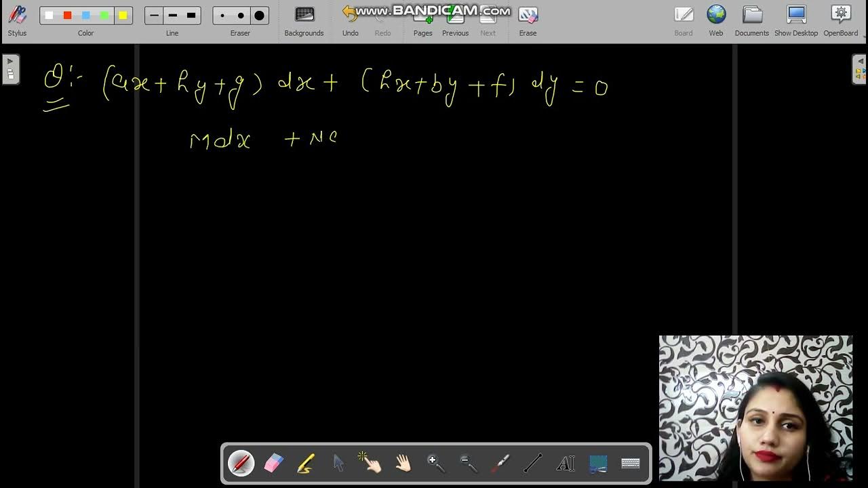This screenshot has height=488, width=868.
Task: Open the Backgrounds options
Action: [x=304, y=21]
